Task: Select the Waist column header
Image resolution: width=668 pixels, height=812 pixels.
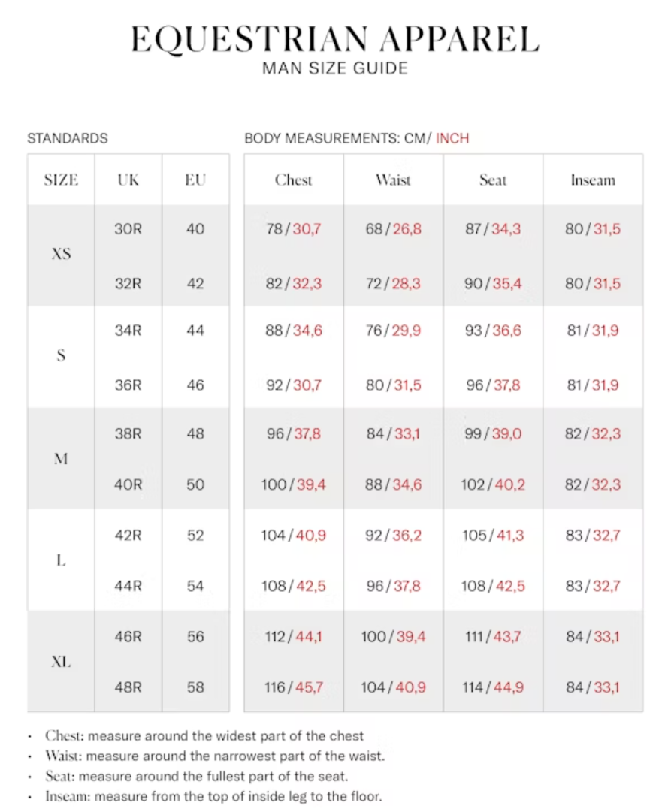Action: tap(393, 180)
